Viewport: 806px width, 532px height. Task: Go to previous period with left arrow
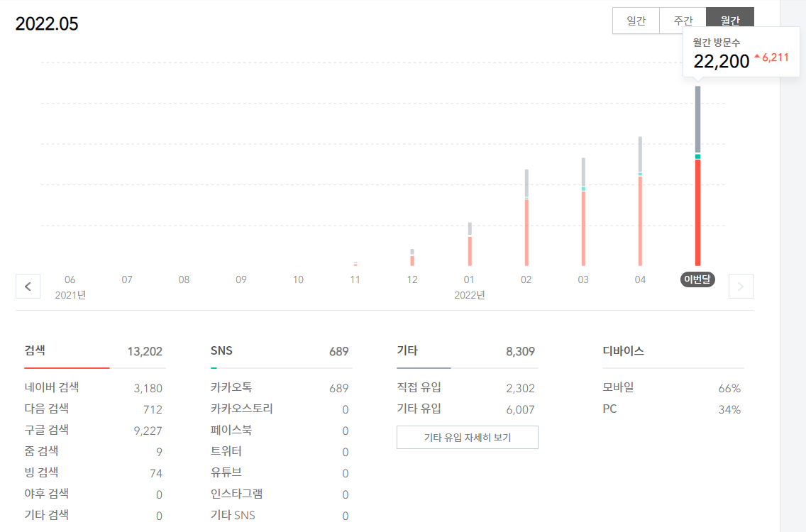pyautogui.click(x=28, y=287)
